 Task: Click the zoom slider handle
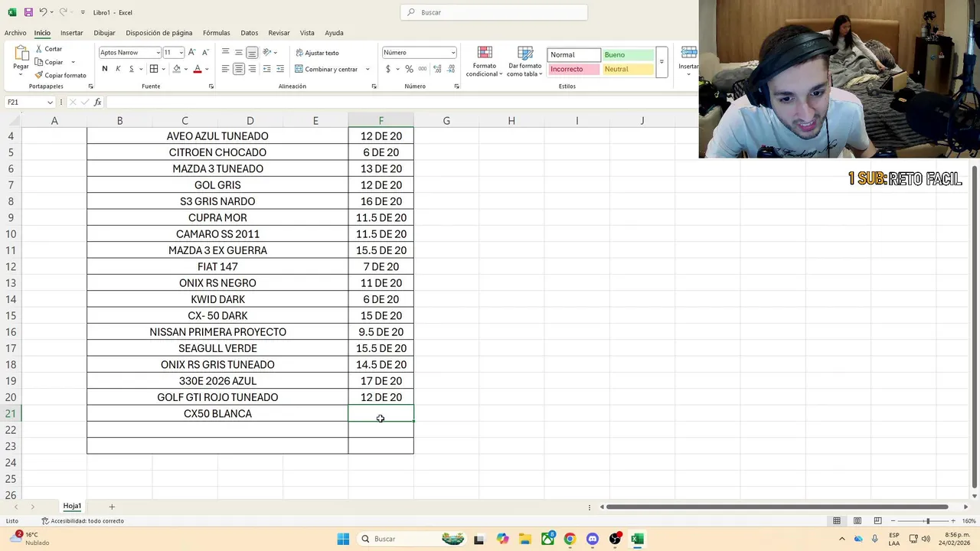(x=927, y=521)
